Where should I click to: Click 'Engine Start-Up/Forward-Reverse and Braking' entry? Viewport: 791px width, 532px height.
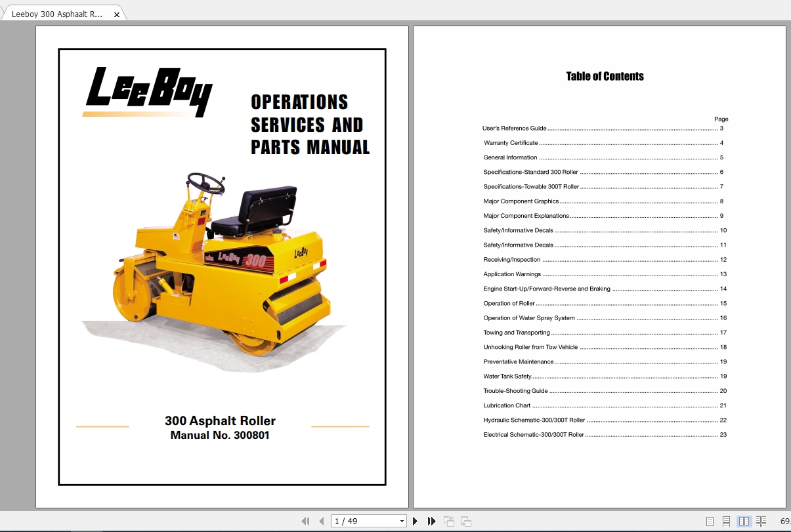pyautogui.click(x=604, y=289)
